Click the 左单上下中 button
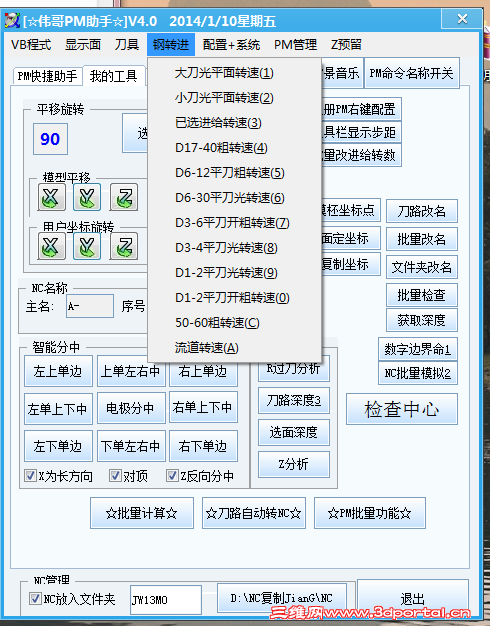Viewport: 490px width, 626px height. coord(58,409)
